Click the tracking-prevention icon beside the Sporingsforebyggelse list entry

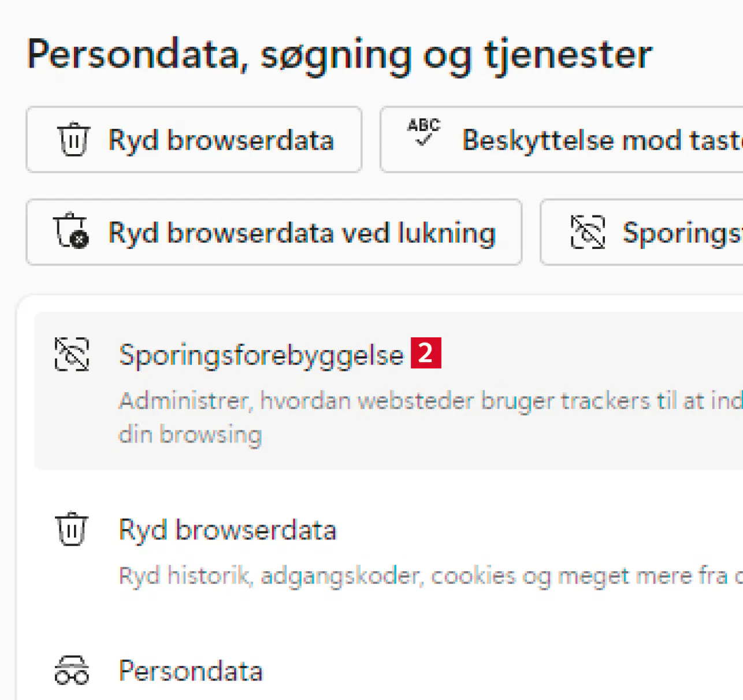72,354
